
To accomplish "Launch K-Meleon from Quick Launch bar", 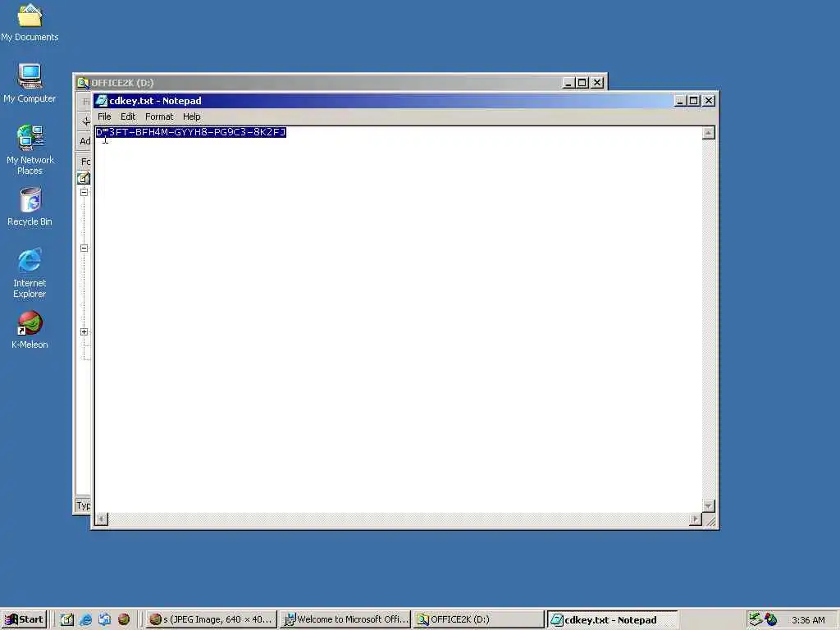I will pos(124,619).
